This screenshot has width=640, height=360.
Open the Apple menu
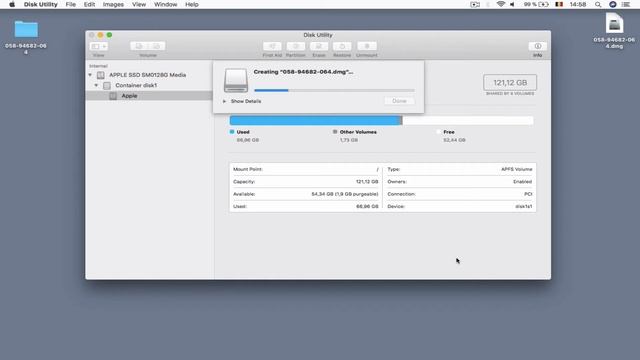tap(12, 4)
